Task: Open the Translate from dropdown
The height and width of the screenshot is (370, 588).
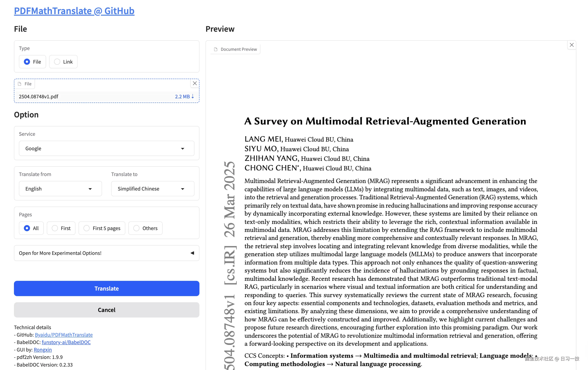Action: coord(60,189)
